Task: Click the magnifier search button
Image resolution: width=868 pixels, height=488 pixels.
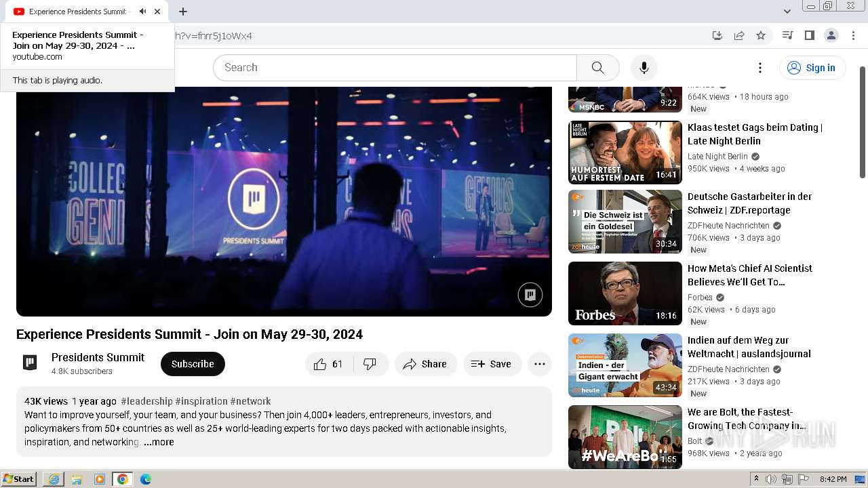Action: (x=597, y=68)
